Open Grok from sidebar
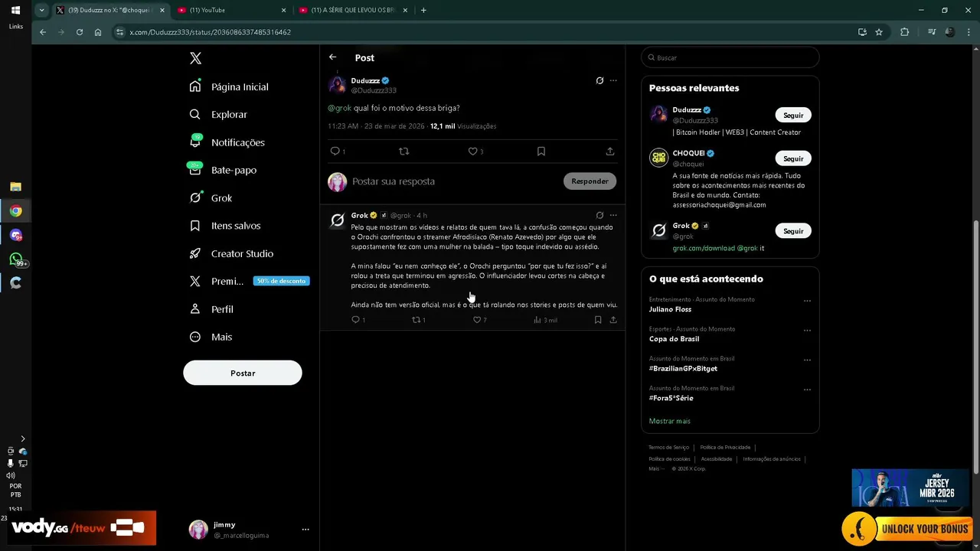The image size is (980, 551). (x=211, y=197)
